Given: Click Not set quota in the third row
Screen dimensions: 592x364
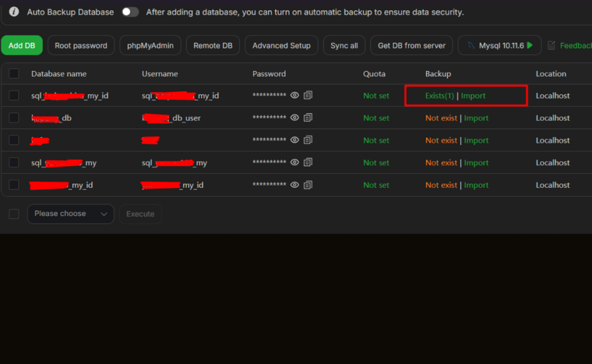Looking at the screenshot, I should point(376,140).
